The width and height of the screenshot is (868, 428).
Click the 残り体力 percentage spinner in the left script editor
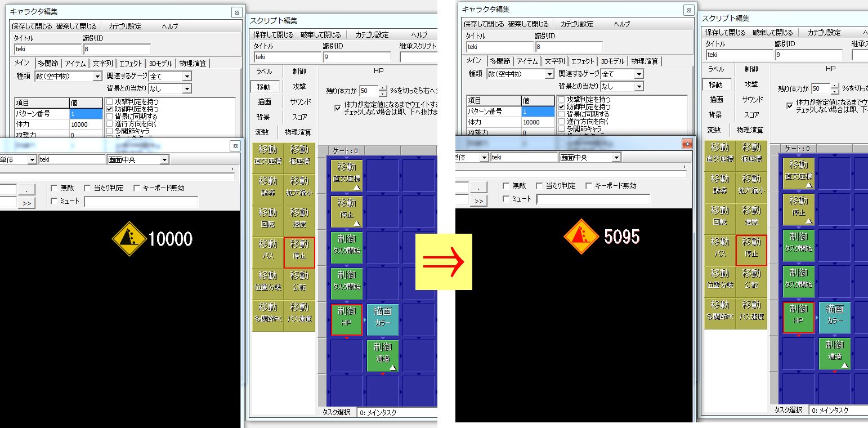(383, 91)
